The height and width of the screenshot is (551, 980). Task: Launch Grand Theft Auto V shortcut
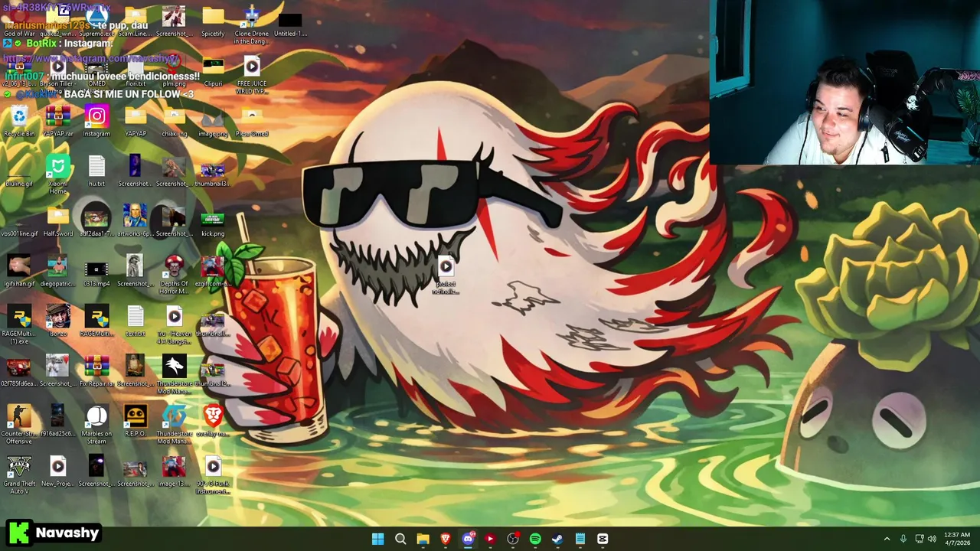pyautogui.click(x=19, y=475)
